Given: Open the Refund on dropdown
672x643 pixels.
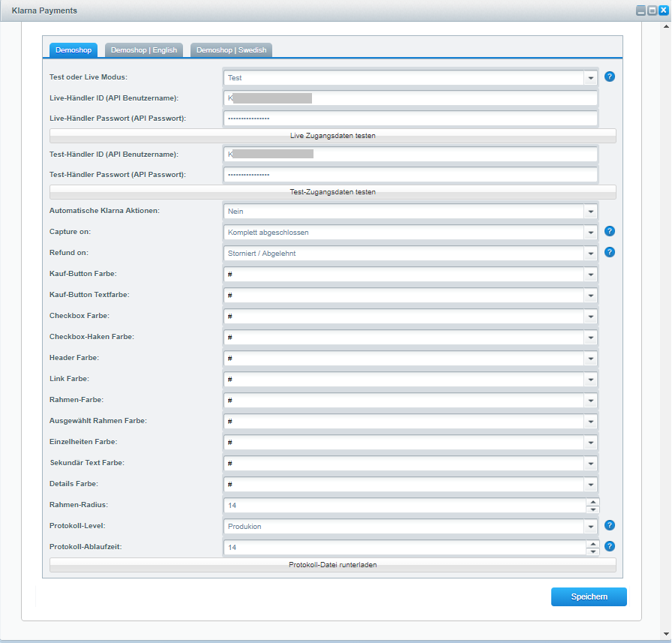Looking at the screenshot, I should click(590, 254).
